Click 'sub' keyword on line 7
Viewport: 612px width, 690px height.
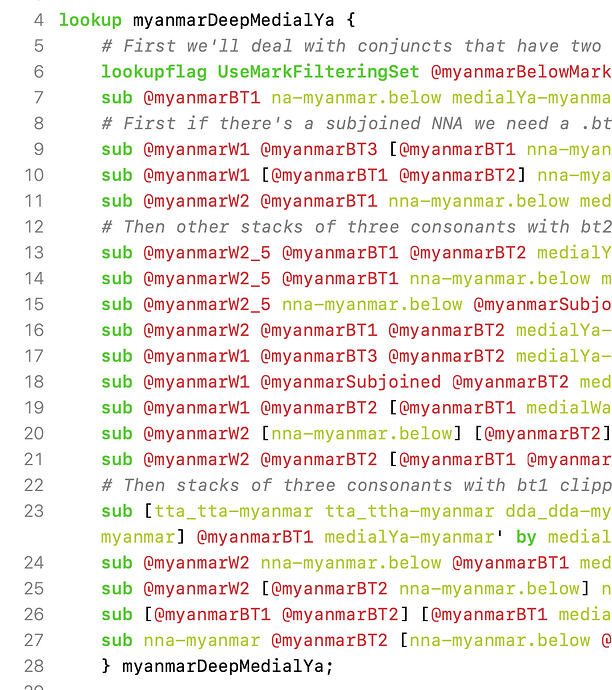click(x=117, y=98)
